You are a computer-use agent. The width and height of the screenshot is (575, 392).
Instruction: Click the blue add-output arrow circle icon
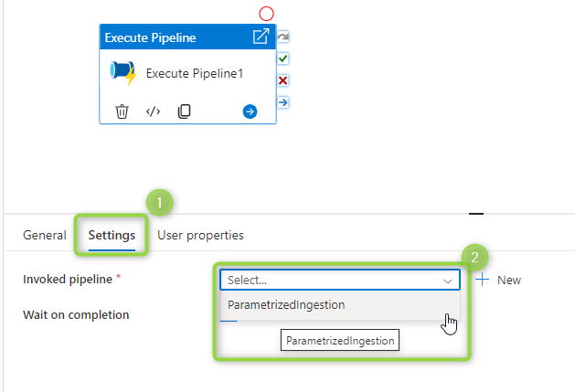(250, 111)
